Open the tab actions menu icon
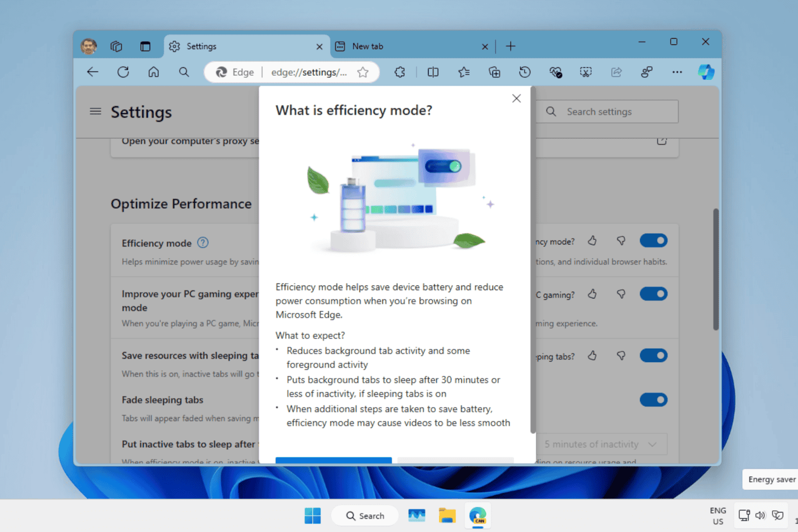Screen dimensions: 798x532 [145, 46]
